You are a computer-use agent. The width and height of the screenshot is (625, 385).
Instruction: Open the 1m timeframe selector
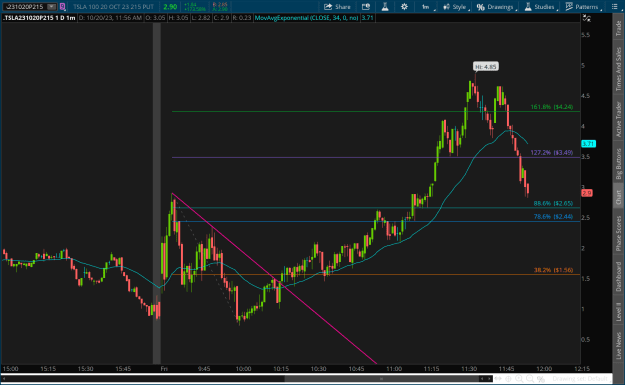pos(427,7)
